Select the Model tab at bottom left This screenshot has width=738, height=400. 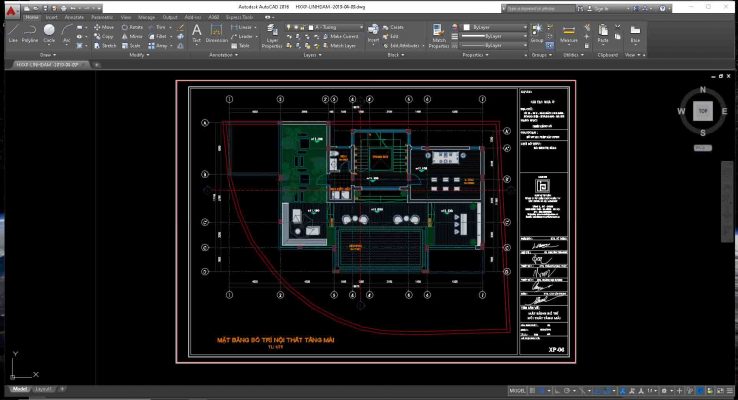pos(19,389)
